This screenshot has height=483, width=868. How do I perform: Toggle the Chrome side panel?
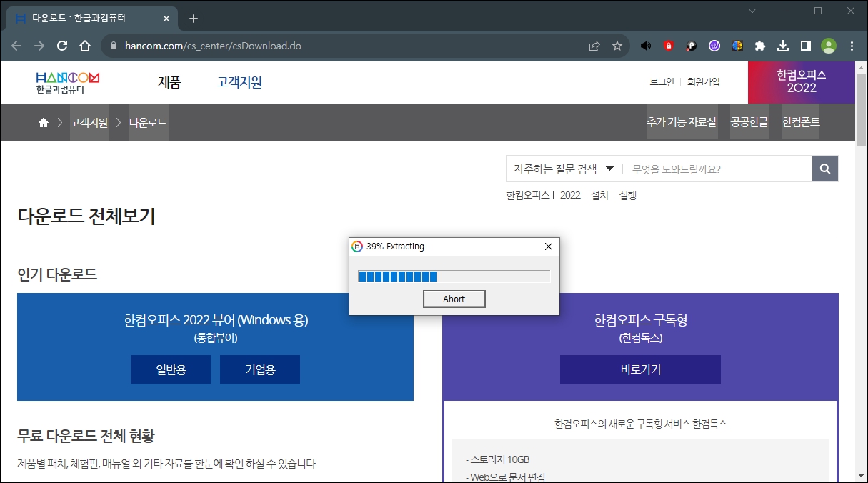point(805,45)
